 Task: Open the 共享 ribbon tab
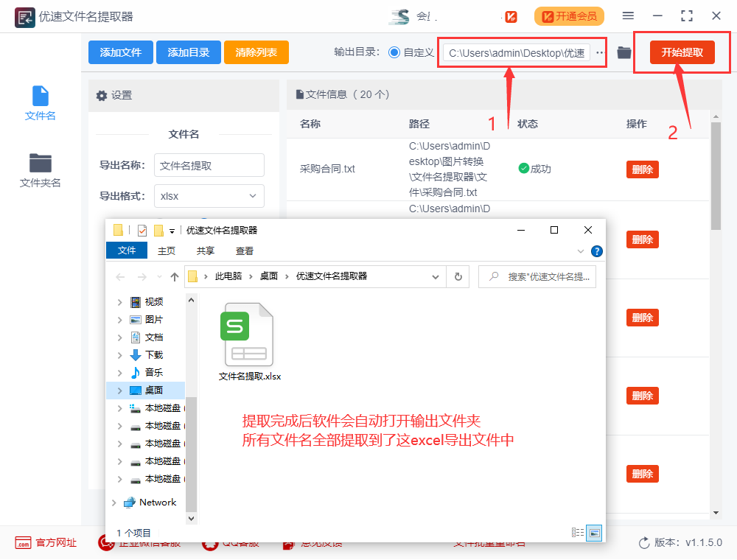point(206,251)
